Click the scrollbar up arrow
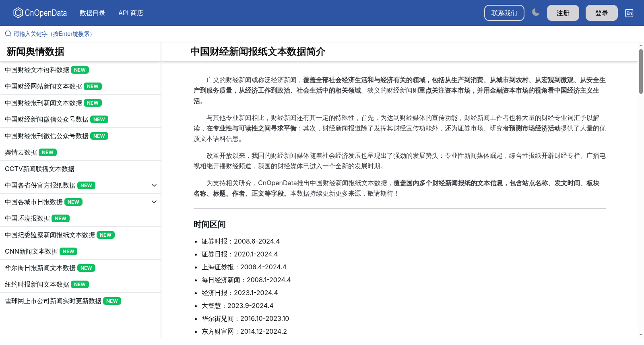Viewport: 644px width, 345px height. 641,45
